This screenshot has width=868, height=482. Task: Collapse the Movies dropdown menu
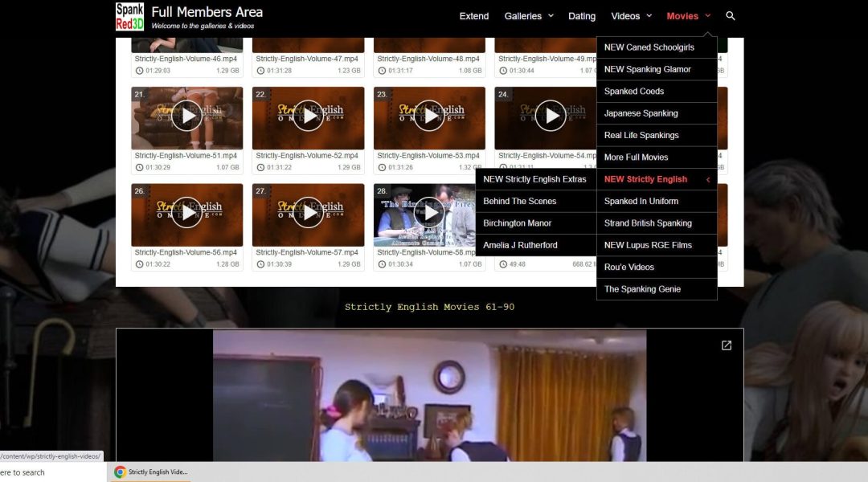[688, 16]
